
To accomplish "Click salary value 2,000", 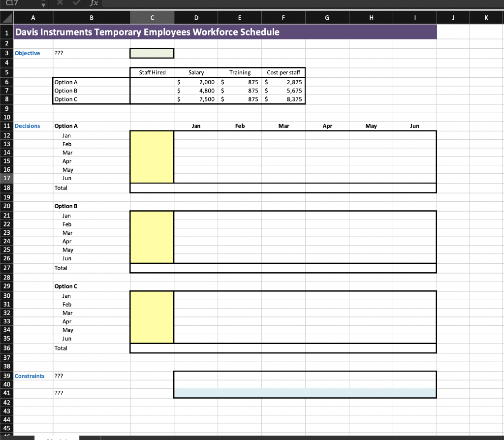I will (x=196, y=82).
